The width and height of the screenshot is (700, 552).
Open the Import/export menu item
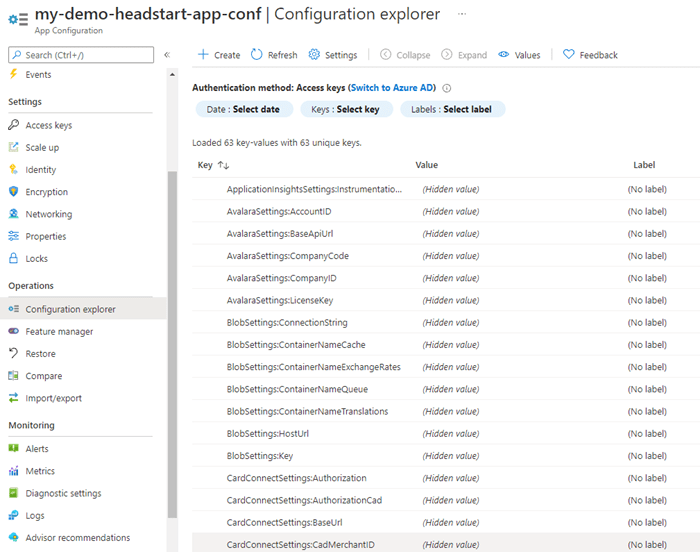click(54, 398)
